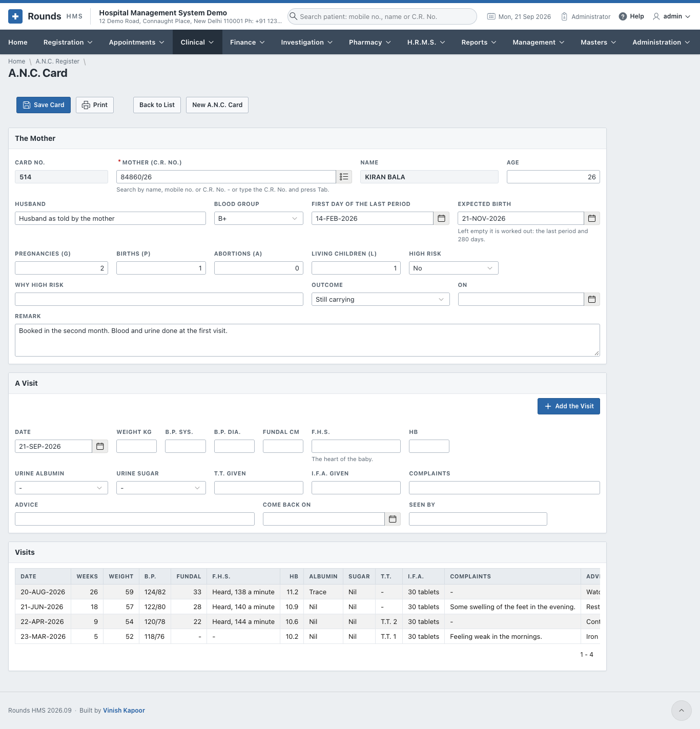Screen dimensions: 700x729
Task: Open the Urine Sugar dropdown
Action: [x=161, y=488]
